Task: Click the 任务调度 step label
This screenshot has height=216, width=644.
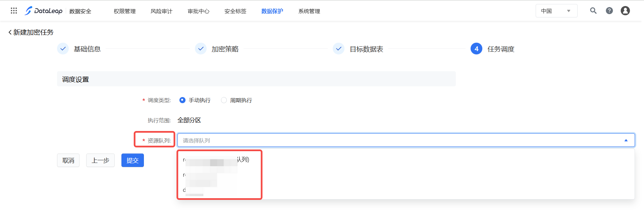Action: [501, 49]
